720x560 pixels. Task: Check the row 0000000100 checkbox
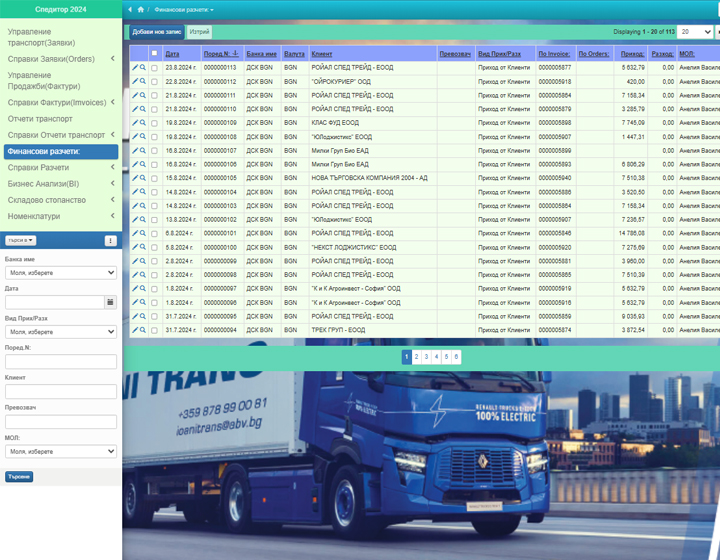pyautogui.click(x=154, y=247)
